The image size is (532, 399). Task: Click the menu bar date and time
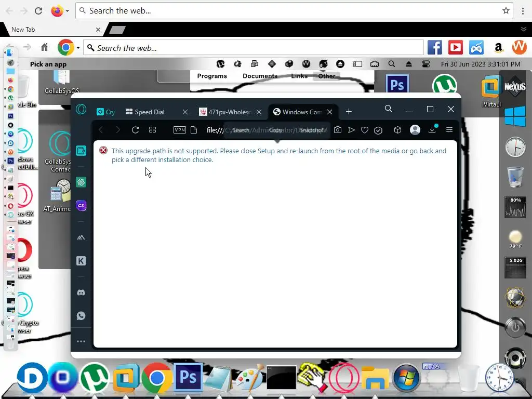tap(481, 64)
